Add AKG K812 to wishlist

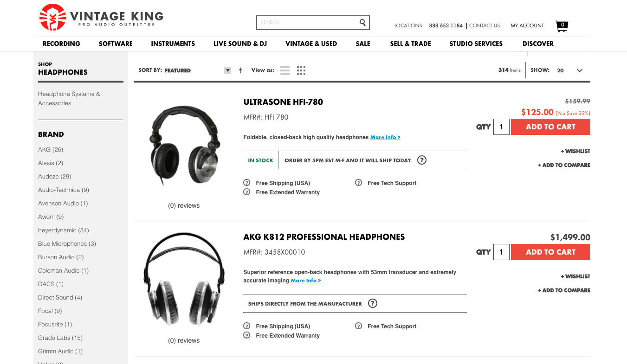click(x=575, y=276)
